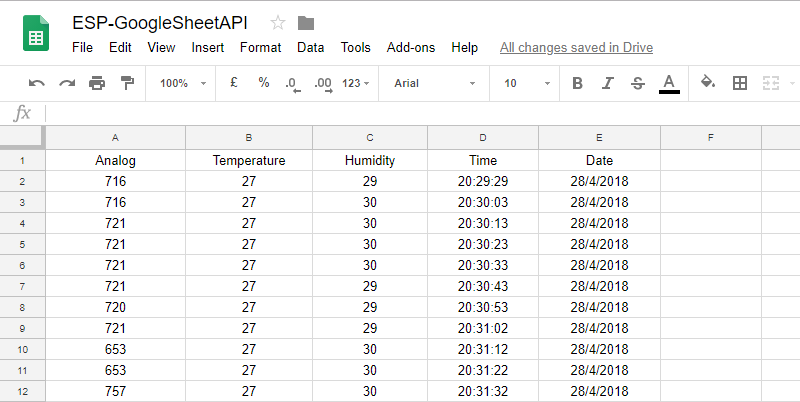Toggle Strikethrough formatting
800x402 pixels.
point(638,83)
